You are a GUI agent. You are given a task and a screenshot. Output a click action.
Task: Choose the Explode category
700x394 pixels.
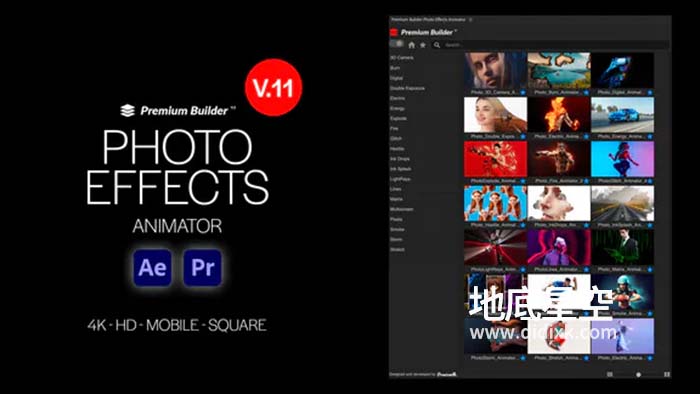click(398, 119)
